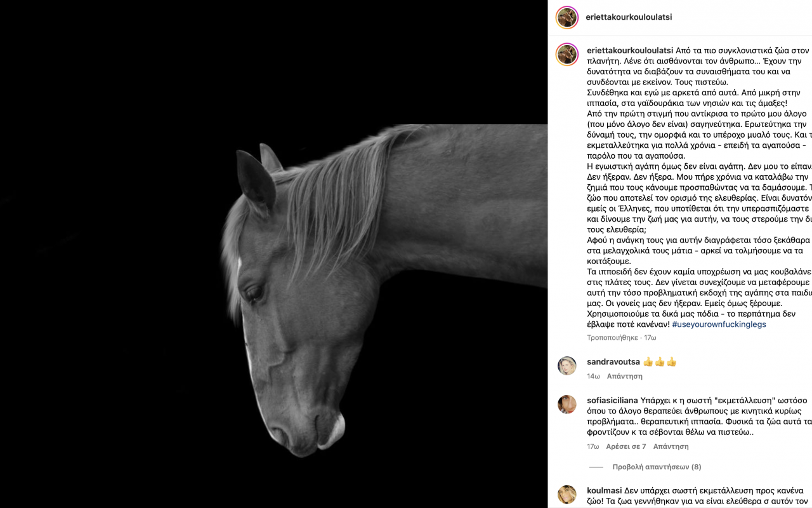Reply to sofiasiciliana's comment via Απάντηση
812x508 pixels.
(671, 446)
